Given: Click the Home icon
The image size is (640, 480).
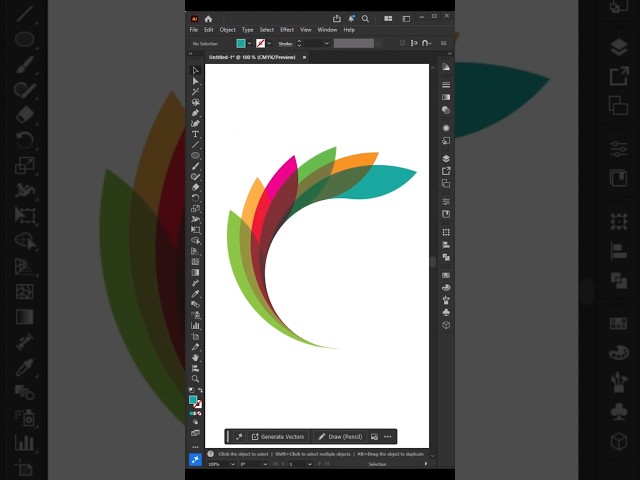Looking at the screenshot, I should [209, 19].
